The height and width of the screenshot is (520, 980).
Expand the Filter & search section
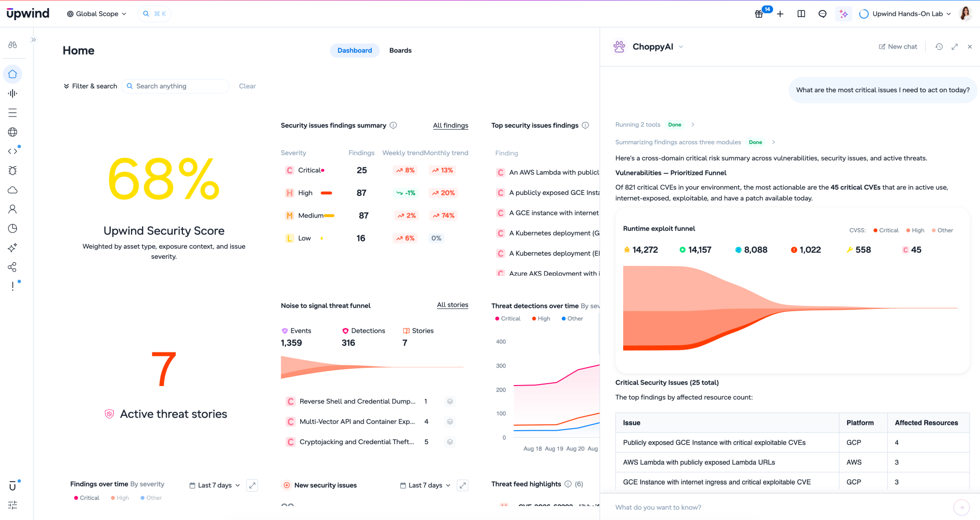pos(90,86)
